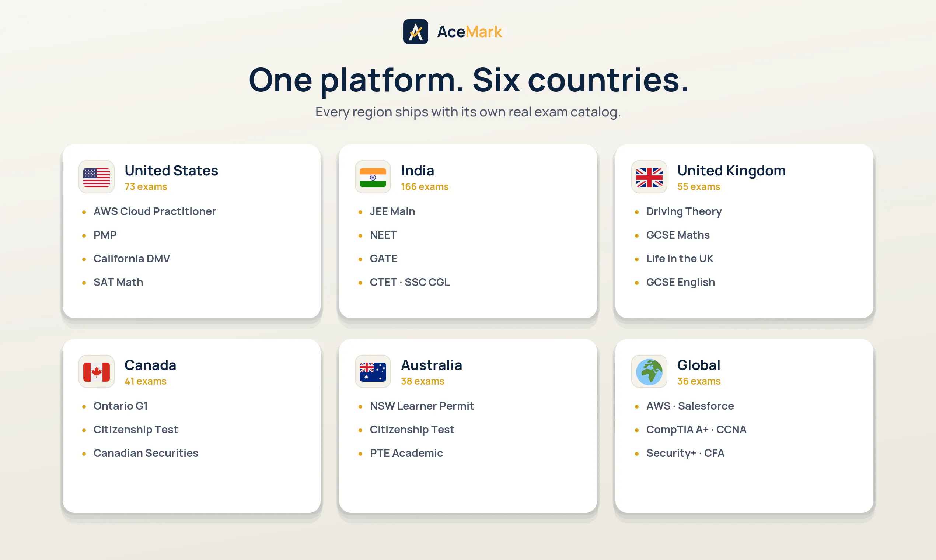Screen dimensions: 936x560
Task: Click the '55 exams' count
Action: pyautogui.click(x=699, y=187)
